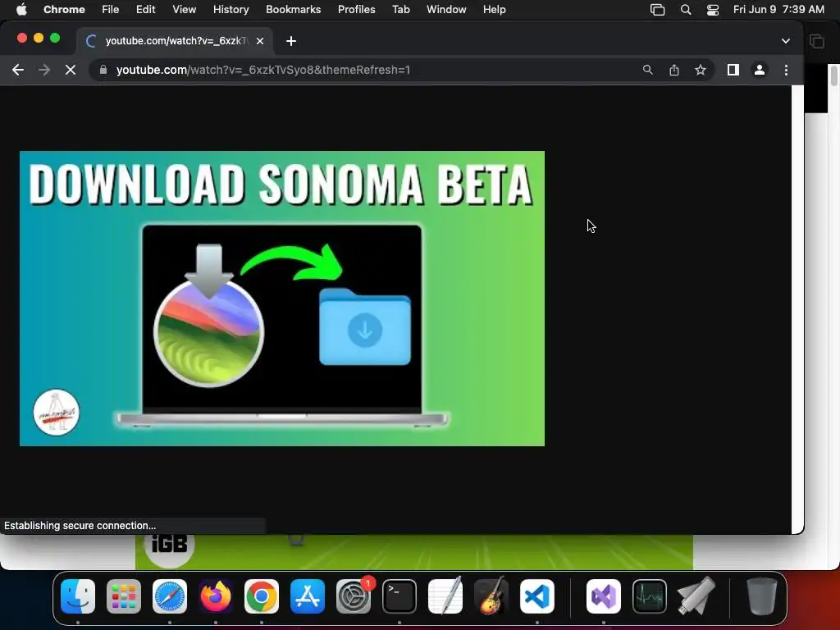The image size is (840, 630).
Task: Launch Safari from the Dock
Action: tap(170, 596)
